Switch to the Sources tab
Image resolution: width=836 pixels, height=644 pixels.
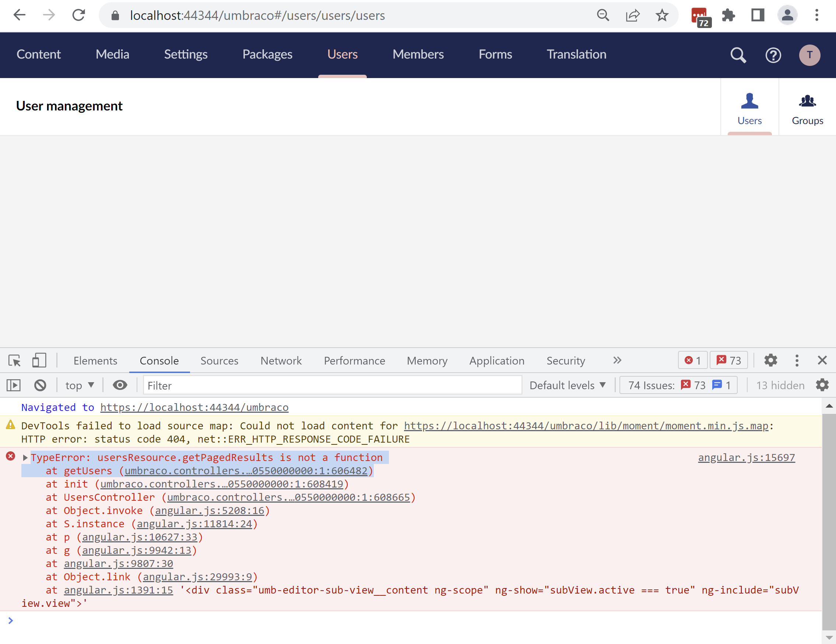(219, 360)
